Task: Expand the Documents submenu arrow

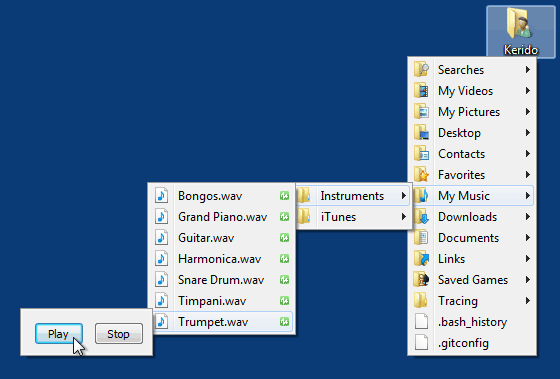Action: pyautogui.click(x=528, y=238)
